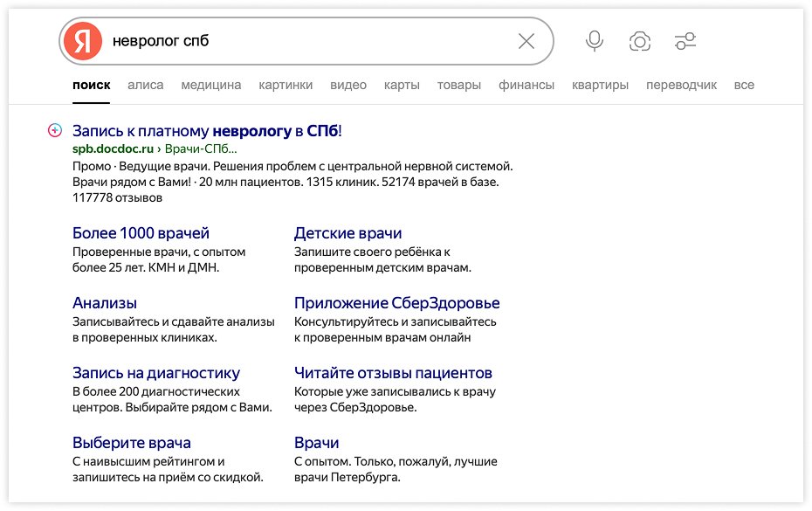The image size is (812, 511).
Task: Open search settings via the filters icon
Action: click(685, 40)
